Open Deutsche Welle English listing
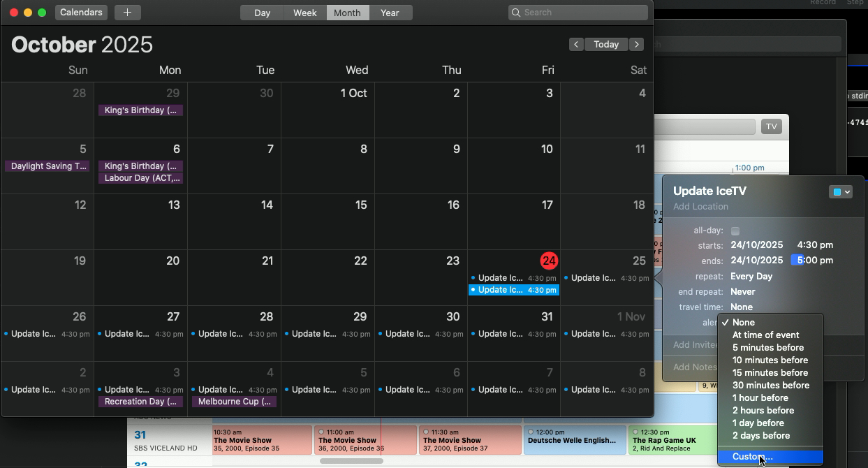 [575, 440]
